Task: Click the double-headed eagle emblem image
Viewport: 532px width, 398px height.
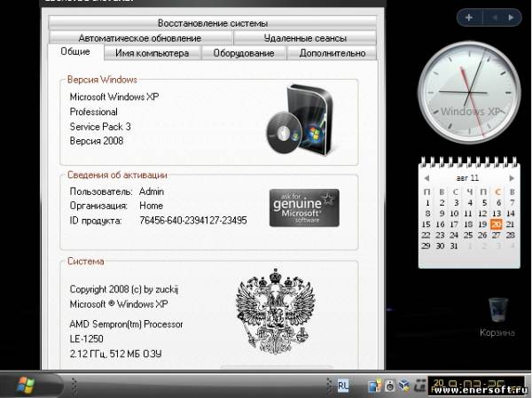Action: click(276, 311)
